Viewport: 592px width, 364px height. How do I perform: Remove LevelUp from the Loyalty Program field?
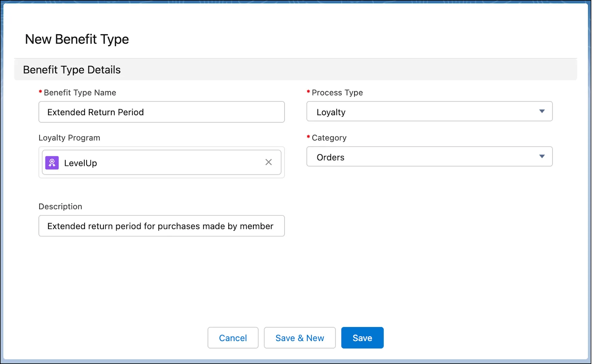(x=269, y=162)
